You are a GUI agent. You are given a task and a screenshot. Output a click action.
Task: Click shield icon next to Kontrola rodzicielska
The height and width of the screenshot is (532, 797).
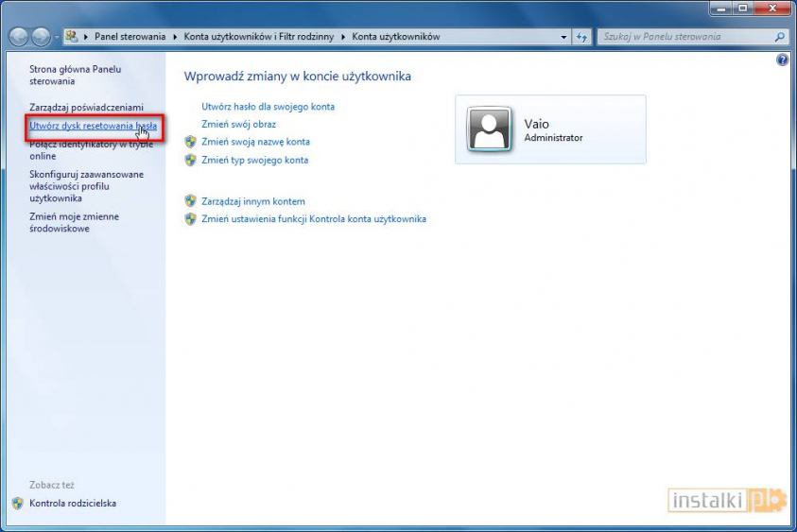click(18, 504)
